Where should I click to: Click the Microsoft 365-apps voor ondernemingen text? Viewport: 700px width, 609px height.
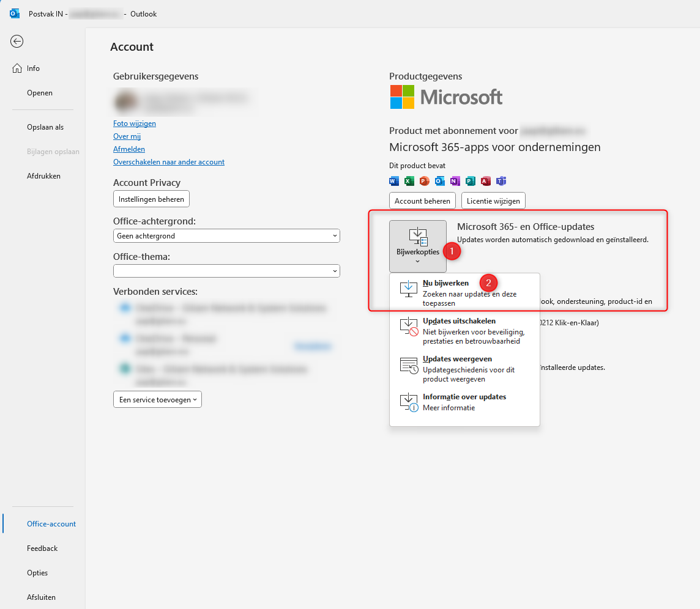point(494,147)
